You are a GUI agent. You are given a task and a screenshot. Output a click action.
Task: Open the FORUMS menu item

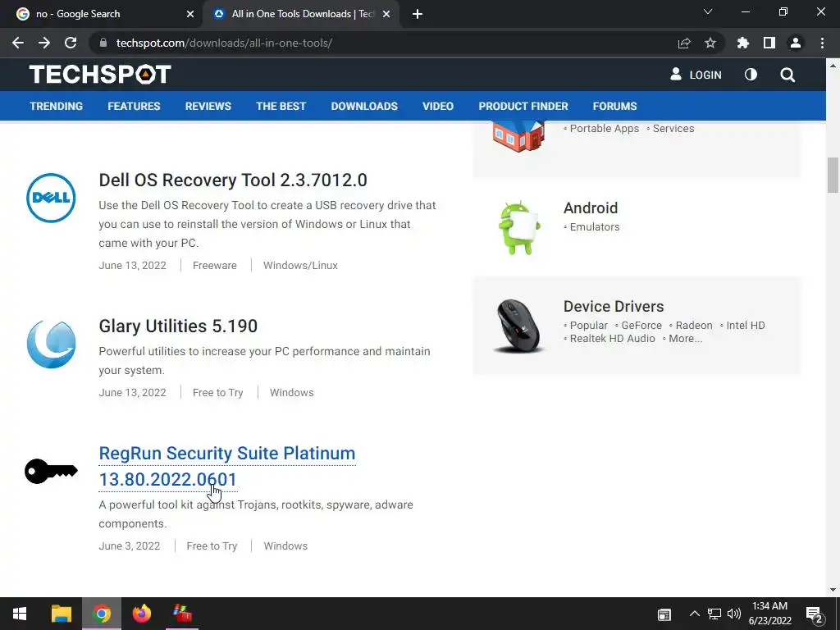point(615,106)
